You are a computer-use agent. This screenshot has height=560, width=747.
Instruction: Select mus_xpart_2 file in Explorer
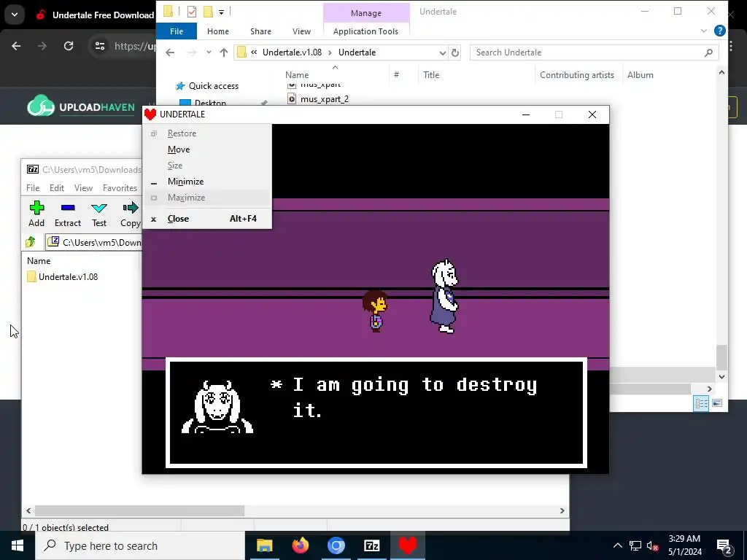pos(318,99)
